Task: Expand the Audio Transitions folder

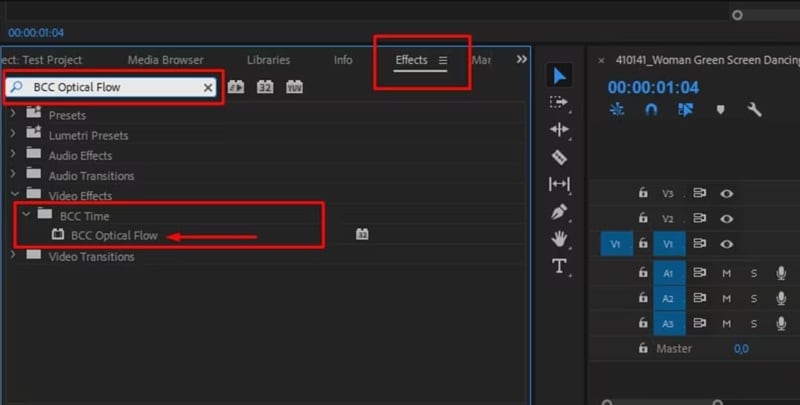Action: [13, 174]
